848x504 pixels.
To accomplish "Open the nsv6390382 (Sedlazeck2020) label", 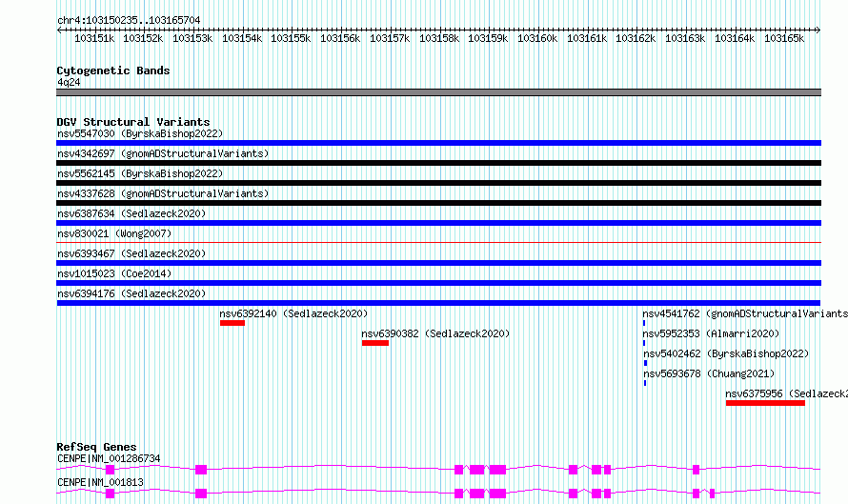I will [x=435, y=333].
